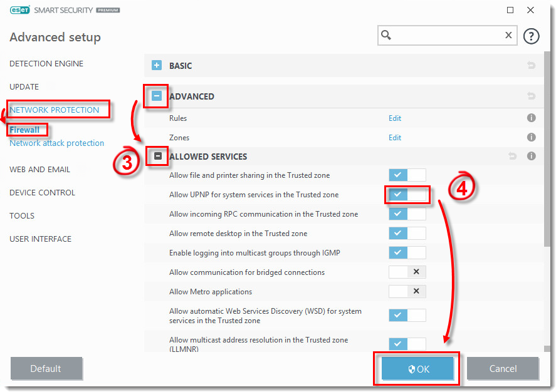This screenshot has width=556, height=392.
Task: Click the OK button
Action: tap(417, 369)
